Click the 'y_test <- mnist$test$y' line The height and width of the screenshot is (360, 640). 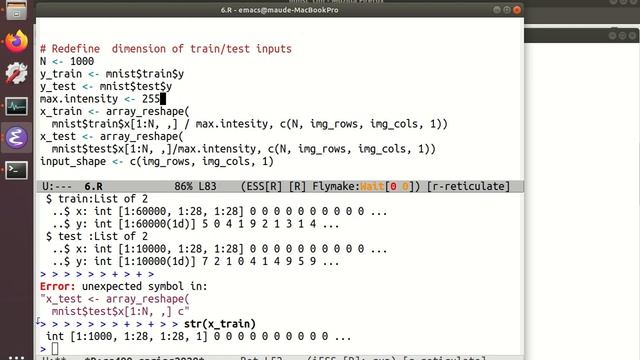coord(106,87)
